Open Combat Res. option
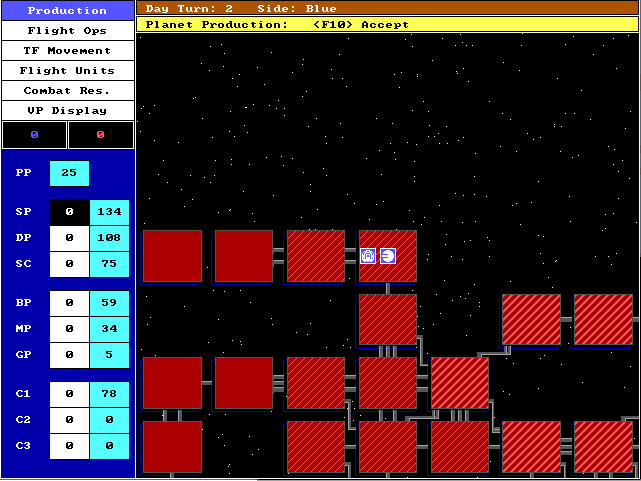This screenshot has height=481, width=641. click(x=67, y=90)
